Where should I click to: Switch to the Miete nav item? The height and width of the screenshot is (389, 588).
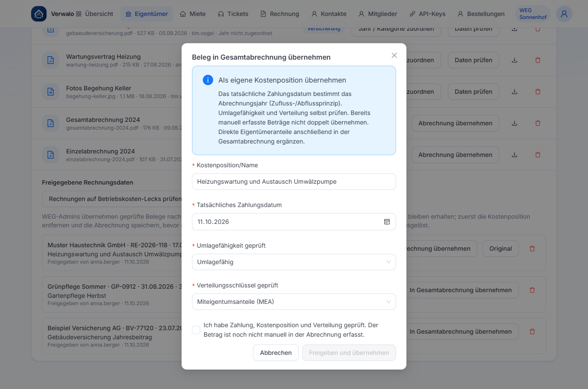[x=193, y=14]
